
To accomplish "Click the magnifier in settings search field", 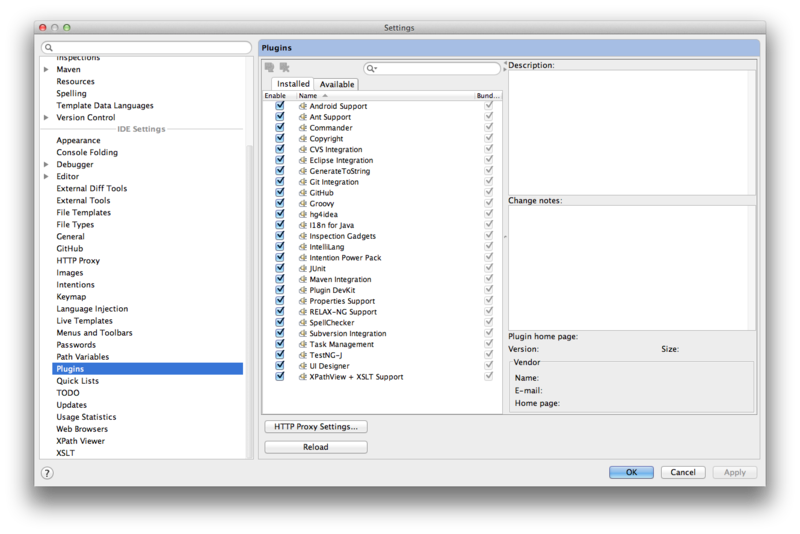I will pyautogui.click(x=48, y=47).
